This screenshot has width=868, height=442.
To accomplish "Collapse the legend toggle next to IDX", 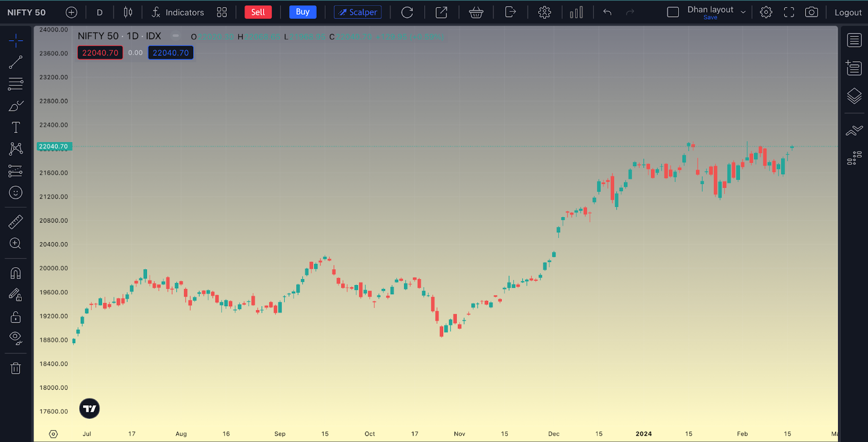I will point(176,36).
